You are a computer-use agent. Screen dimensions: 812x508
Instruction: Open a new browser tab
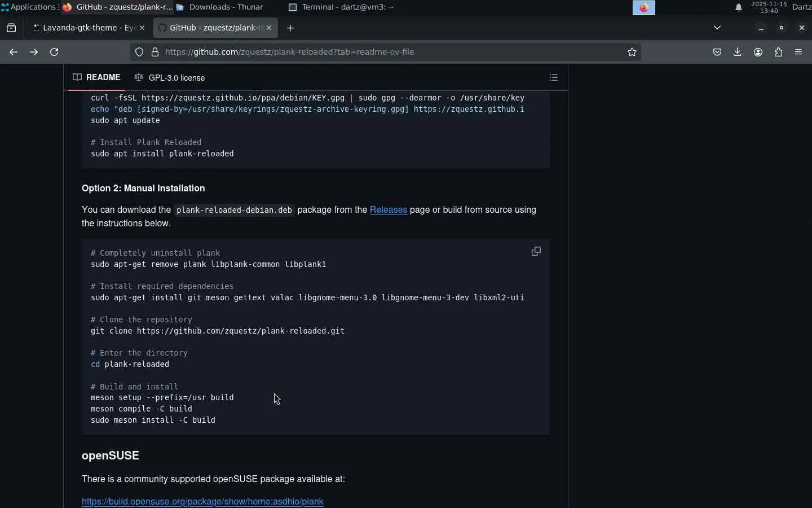pos(290,28)
